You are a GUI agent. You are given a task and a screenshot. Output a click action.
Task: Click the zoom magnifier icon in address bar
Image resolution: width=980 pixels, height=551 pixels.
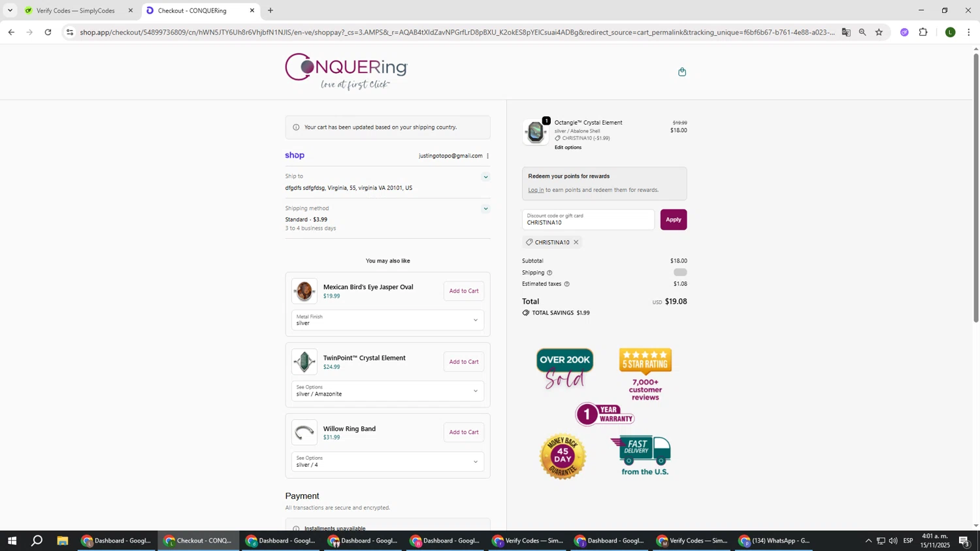coord(862,32)
